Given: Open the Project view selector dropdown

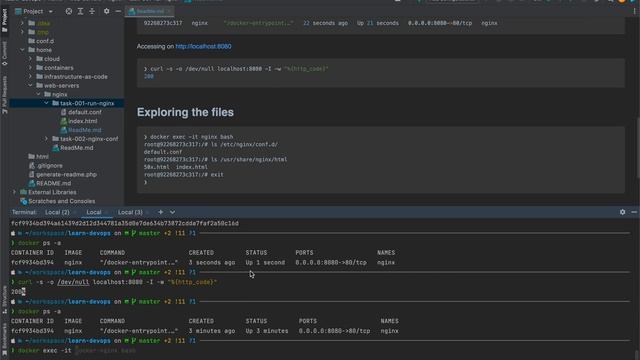Looking at the screenshot, I should pyautogui.click(x=34, y=11).
